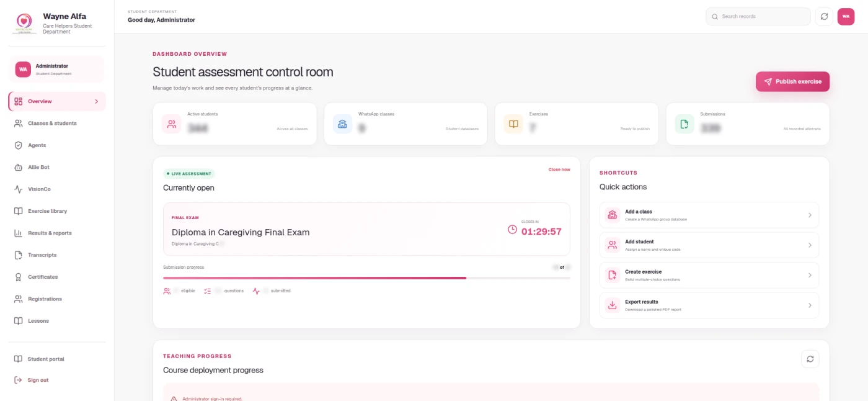Click the Close now link
The width and height of the screenshot is (868, 401).
tap(559, 169)
